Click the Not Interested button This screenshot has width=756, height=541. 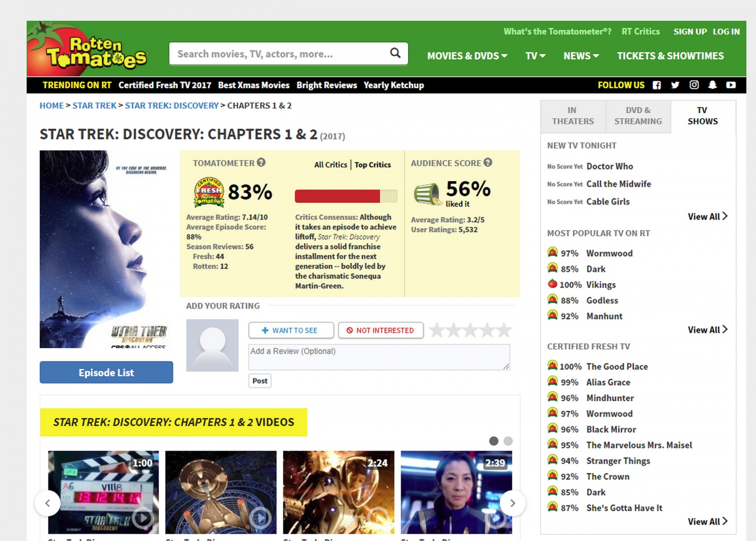(381, 330)
